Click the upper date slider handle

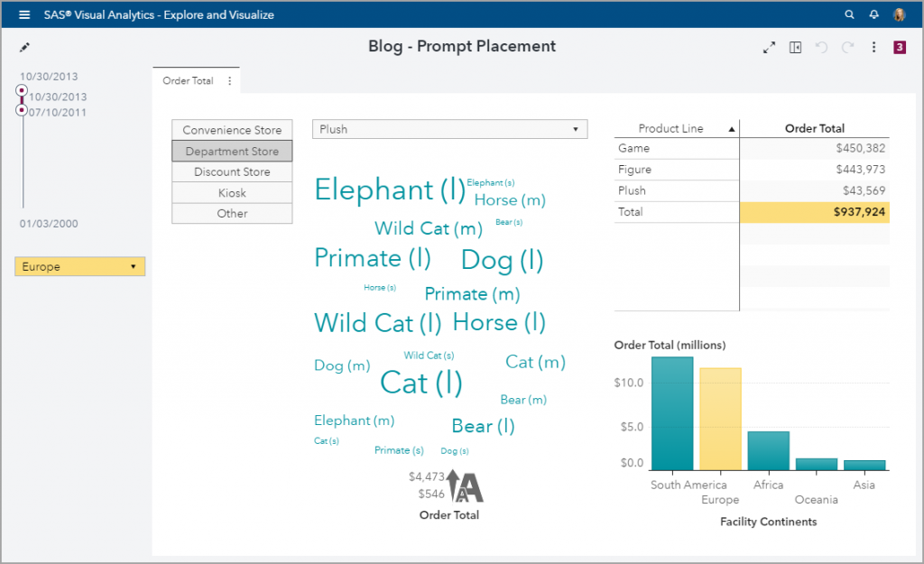pos(22,90)
